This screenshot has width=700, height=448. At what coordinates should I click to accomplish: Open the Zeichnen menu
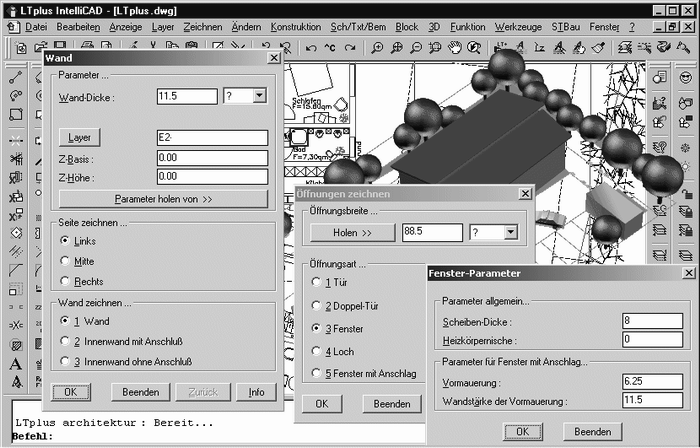pyautogui.click(x=203, y=27)
